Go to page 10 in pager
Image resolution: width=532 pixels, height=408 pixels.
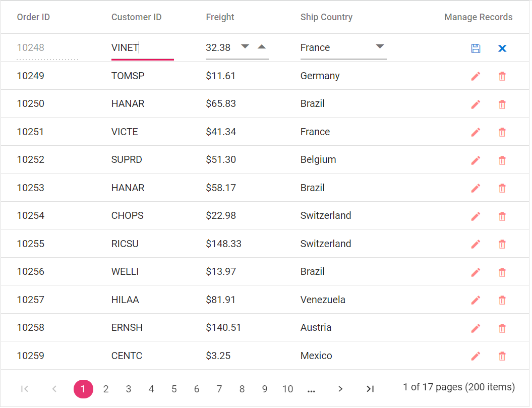click(287, 389)
